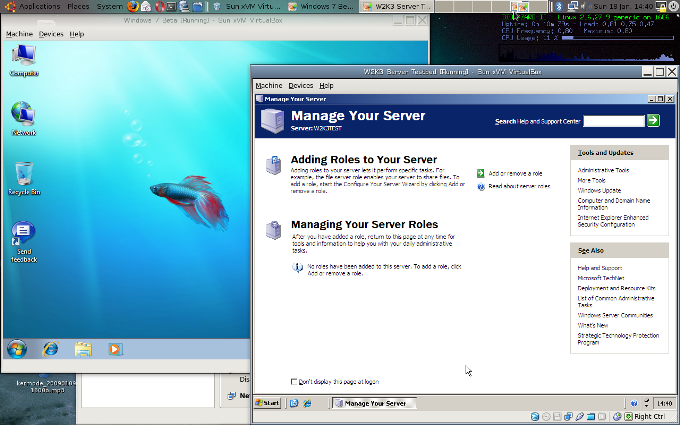Launch Windows Media Player from Windows 7 taskbar

[115, 350]
